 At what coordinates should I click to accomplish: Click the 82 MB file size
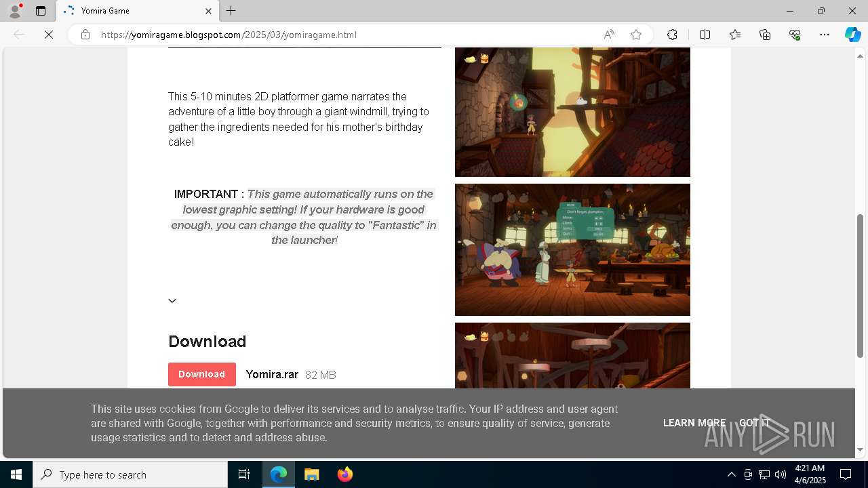[x=320, y=375]
